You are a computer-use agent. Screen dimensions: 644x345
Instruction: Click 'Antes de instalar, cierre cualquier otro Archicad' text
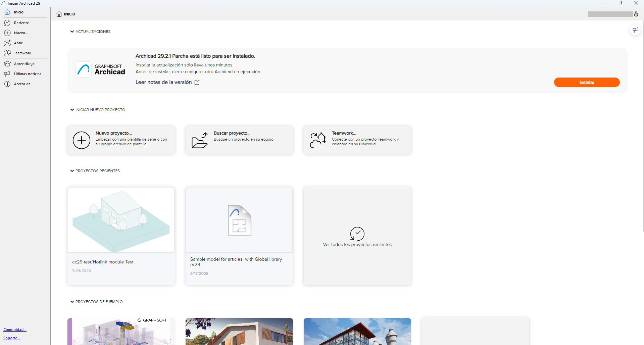click(x=198, y=71)
